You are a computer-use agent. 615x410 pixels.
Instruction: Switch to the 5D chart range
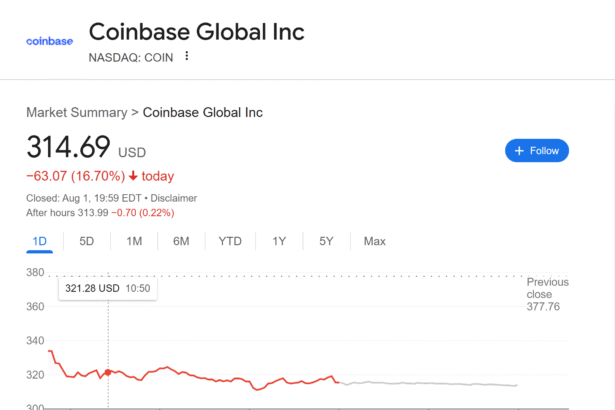click(x=87, y=241)
